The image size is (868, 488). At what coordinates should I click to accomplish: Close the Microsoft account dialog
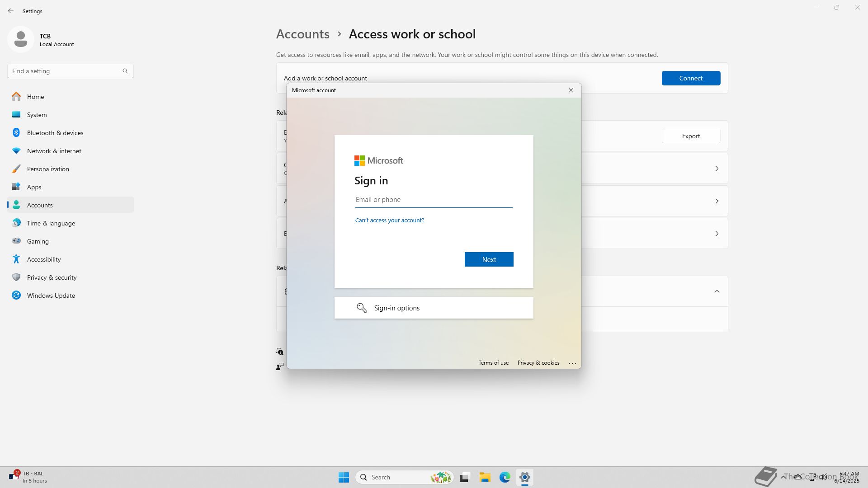(x=571, y=90)
